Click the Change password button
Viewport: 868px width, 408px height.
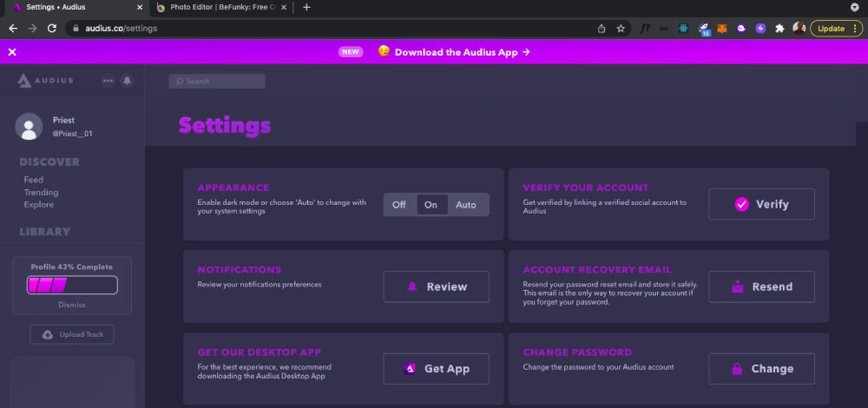(761, 368)
